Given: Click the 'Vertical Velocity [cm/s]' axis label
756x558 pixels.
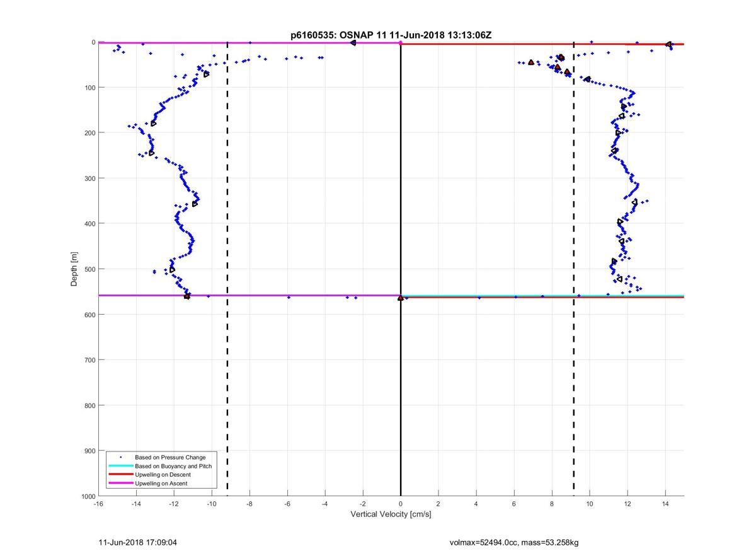Looking at the screenshot, I should 391,514.
